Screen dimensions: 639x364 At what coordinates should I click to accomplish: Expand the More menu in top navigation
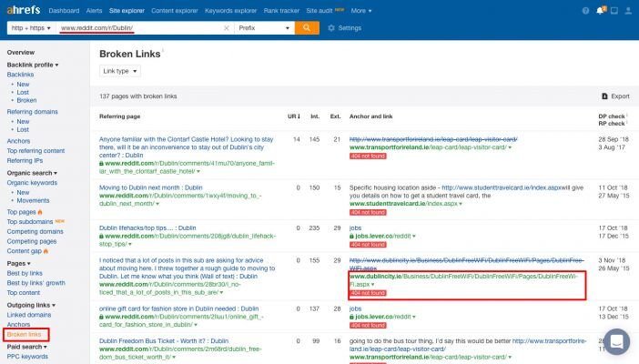coord(362,10)
